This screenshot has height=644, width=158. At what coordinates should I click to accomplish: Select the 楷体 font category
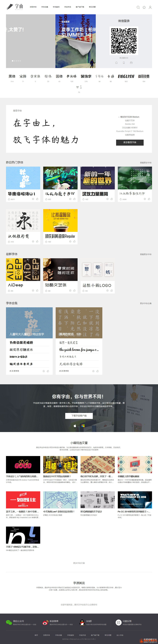(x=48, y=76)
